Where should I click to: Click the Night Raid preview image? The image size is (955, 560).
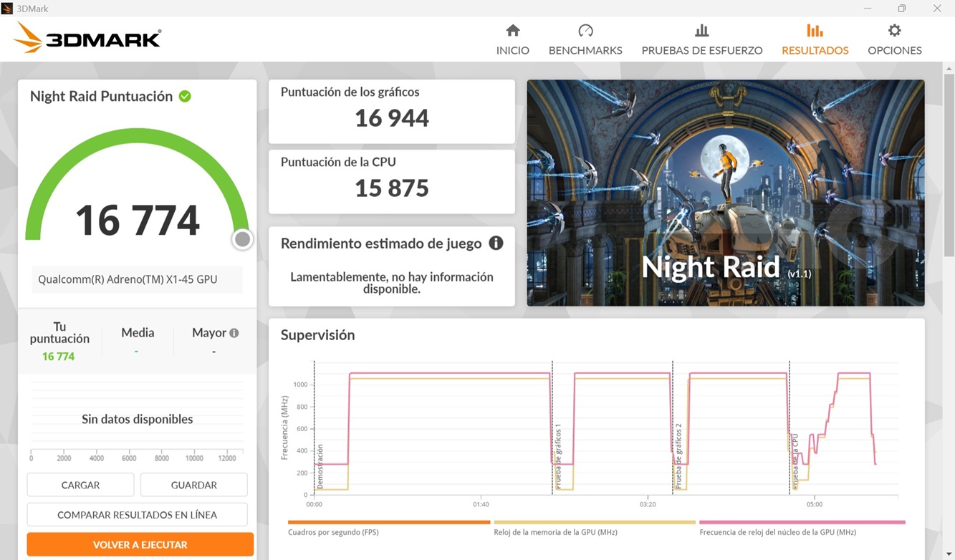725,193
